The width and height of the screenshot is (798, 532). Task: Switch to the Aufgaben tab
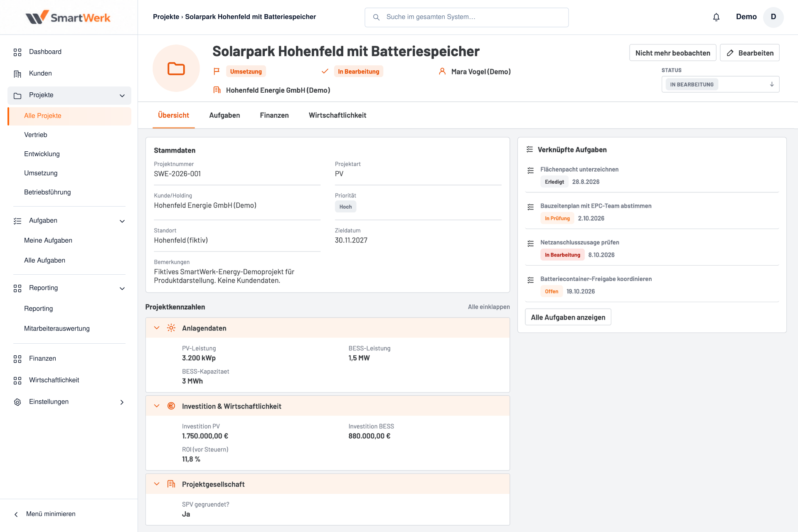tap(224, 116)
